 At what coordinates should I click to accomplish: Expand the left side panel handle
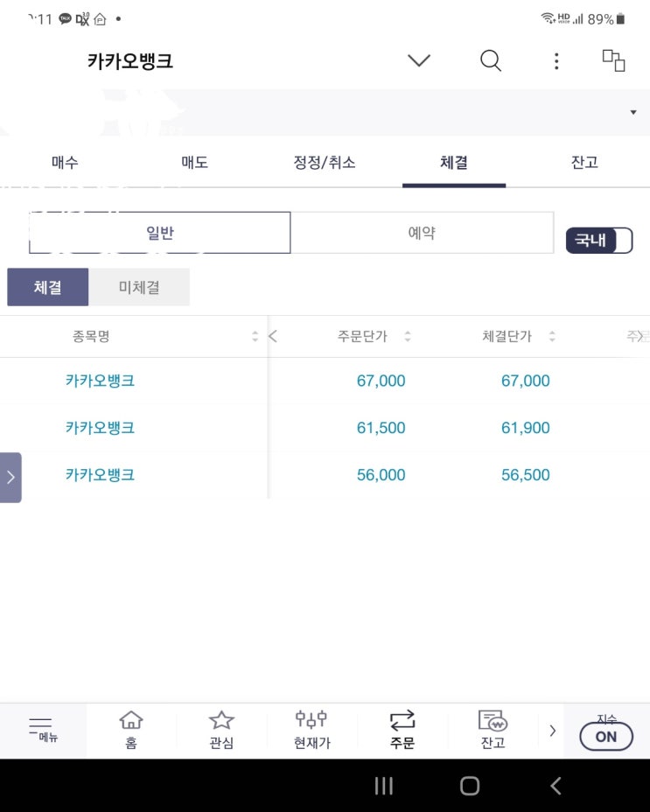pos(10,478)
